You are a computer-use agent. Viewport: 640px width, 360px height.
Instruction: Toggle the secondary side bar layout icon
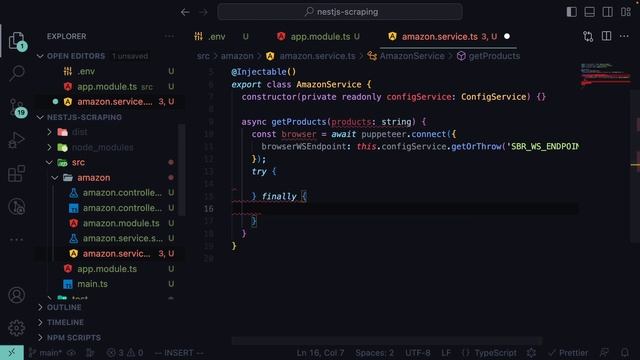[607, 12]
